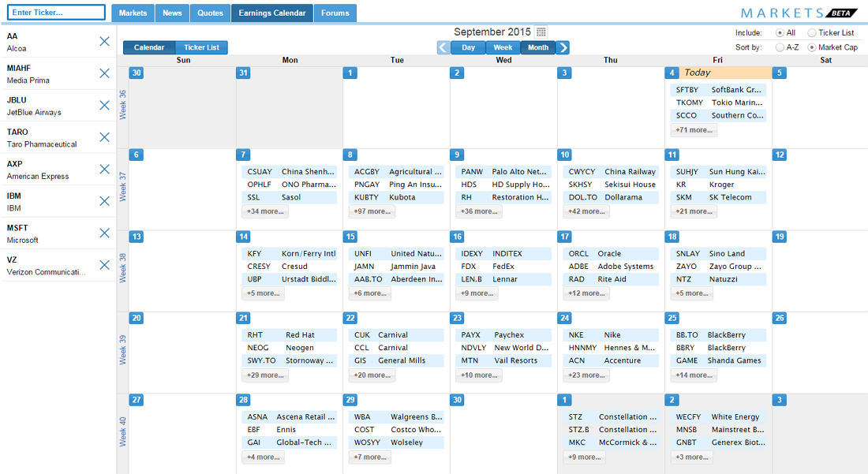The image size is (868, 474).
Task: Open GIS General Mills entry
Action: (x=396, y=360)
